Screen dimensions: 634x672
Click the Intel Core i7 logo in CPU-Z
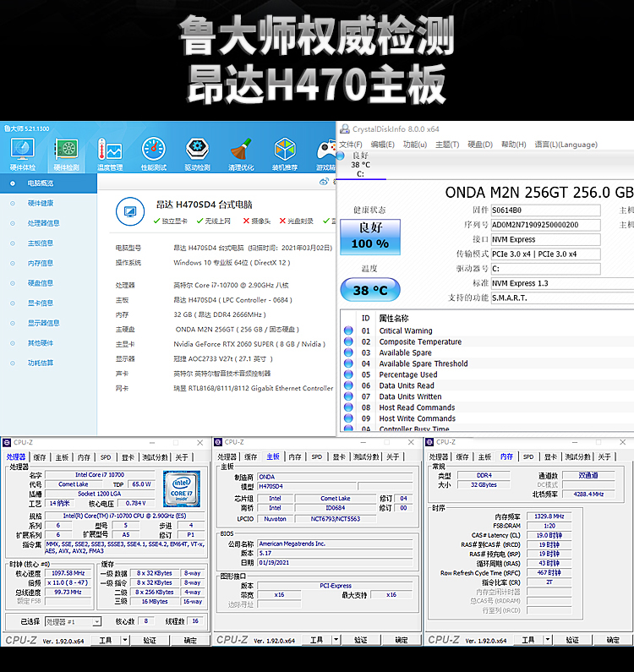(182, 489)
